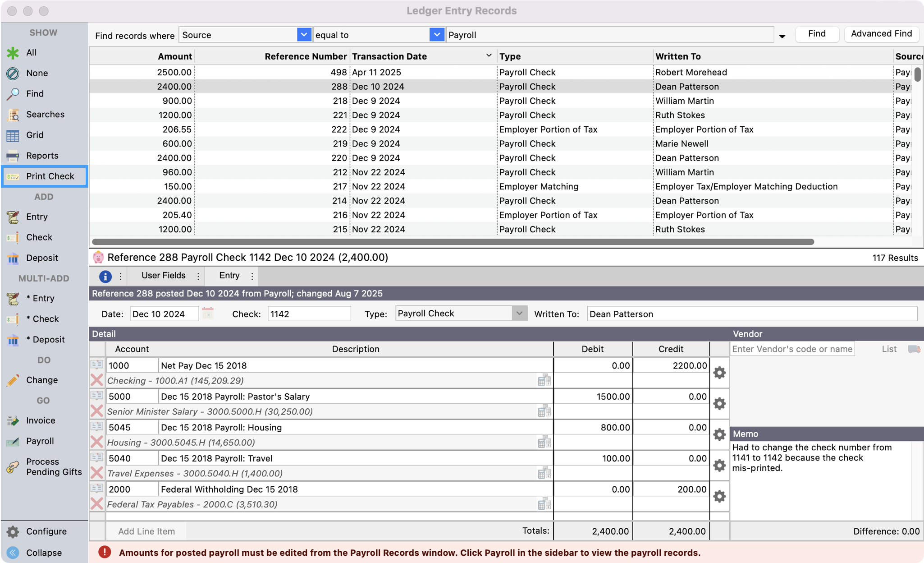Click the Vendor's code entry field
This screenshot has width=924, height=563.
(792, 348)
